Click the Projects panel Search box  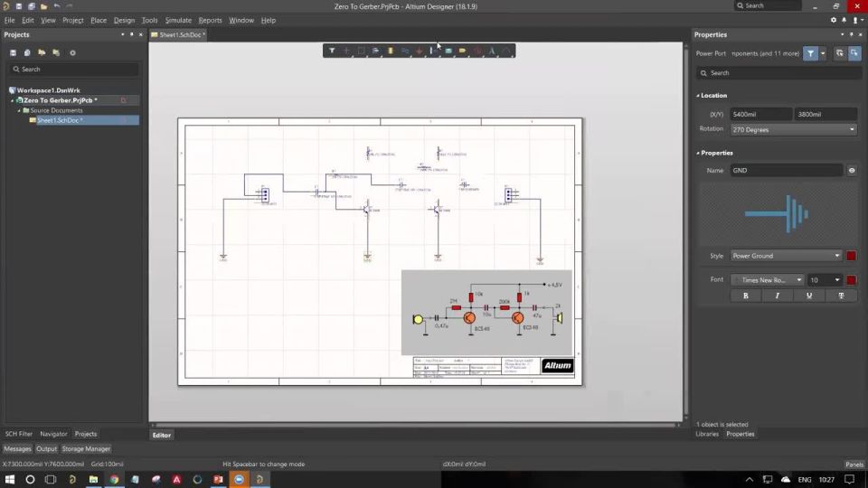73,70
